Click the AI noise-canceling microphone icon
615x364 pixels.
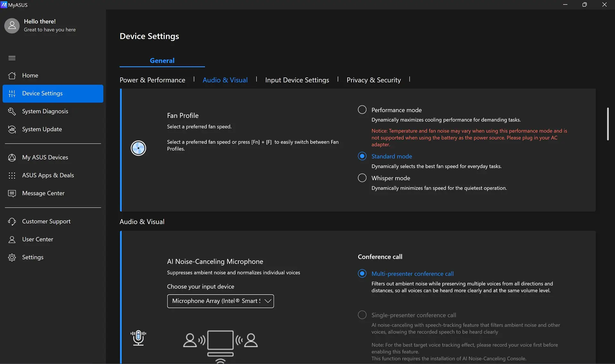pos(138,338)
